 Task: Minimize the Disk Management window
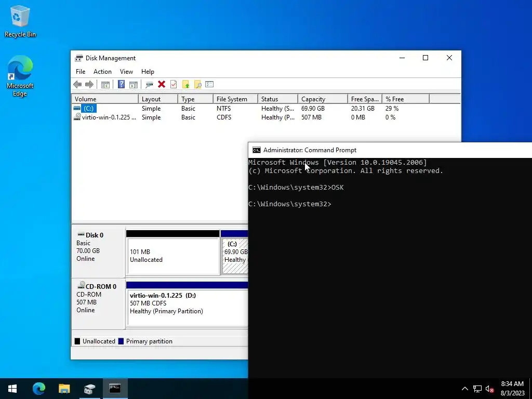(x=402, y=58)
